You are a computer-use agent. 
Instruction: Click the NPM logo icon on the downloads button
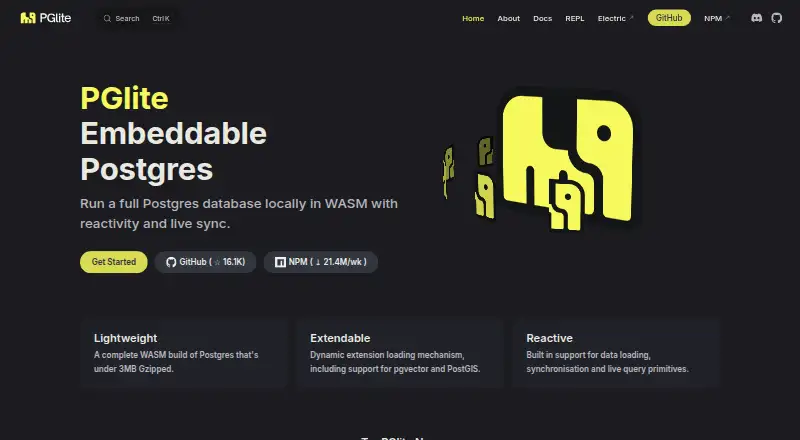280,262
